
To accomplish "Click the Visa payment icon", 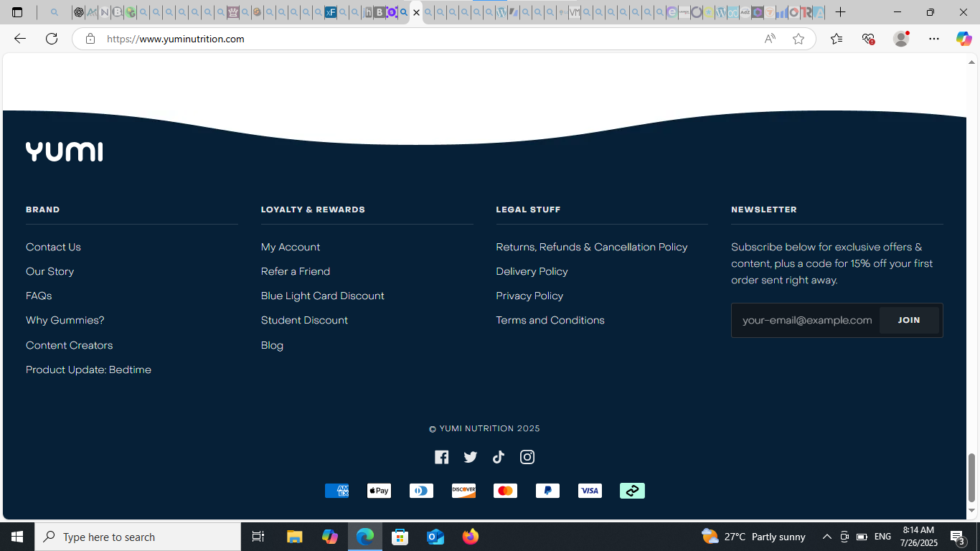I will click(590, 491).
